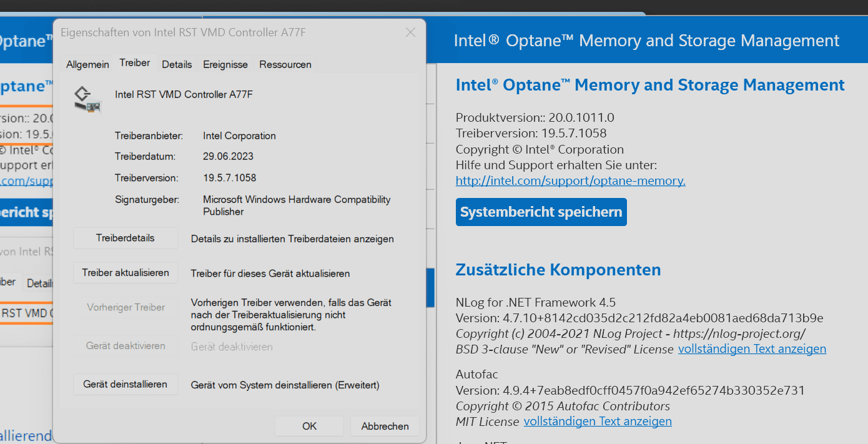868x444 pixels.
Task: Click the Optane window title bar heading
Action: 646,41
